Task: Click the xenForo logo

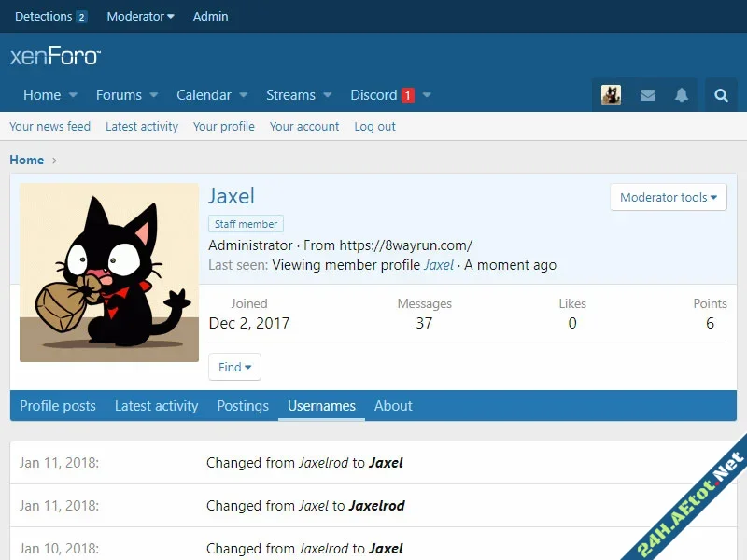Action: pos(55,56)
